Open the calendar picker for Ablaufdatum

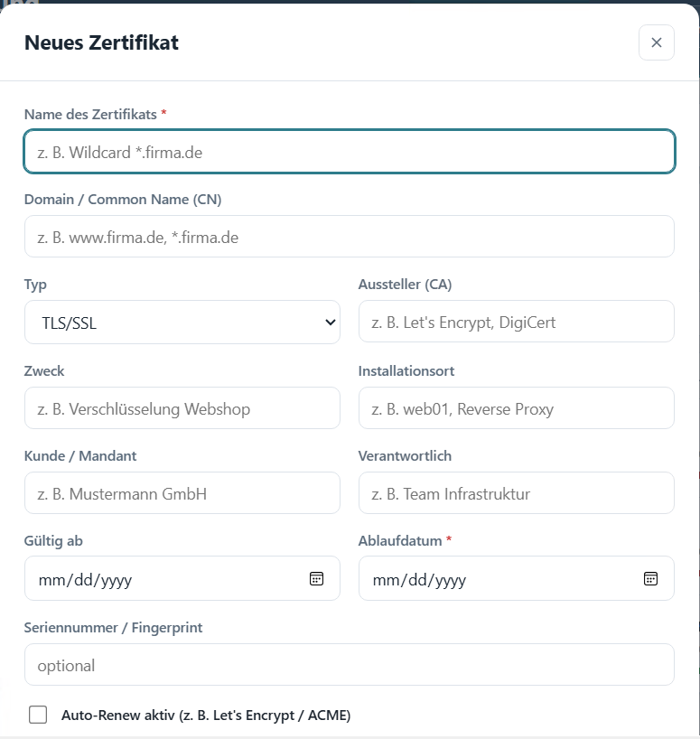[650, 578]
